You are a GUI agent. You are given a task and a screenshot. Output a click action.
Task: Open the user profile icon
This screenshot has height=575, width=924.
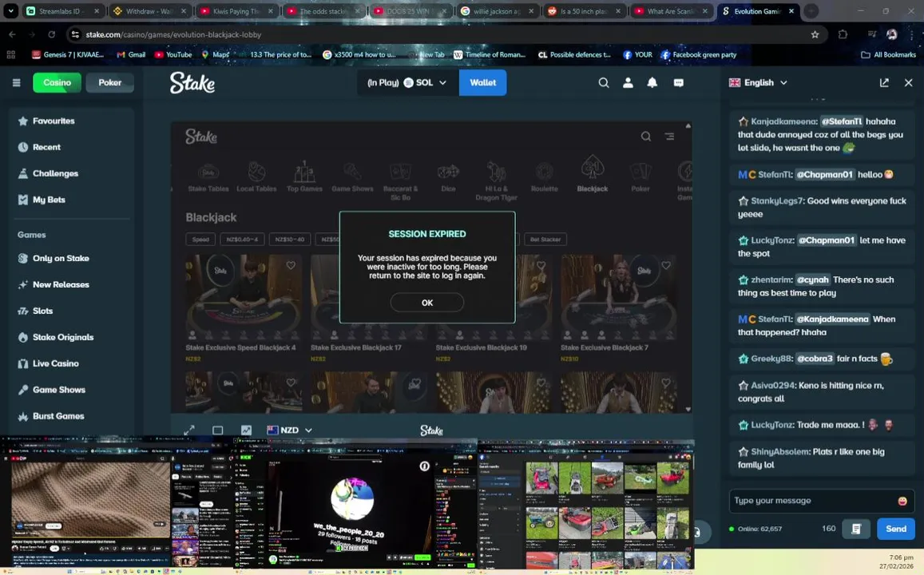tap(629, 82)
